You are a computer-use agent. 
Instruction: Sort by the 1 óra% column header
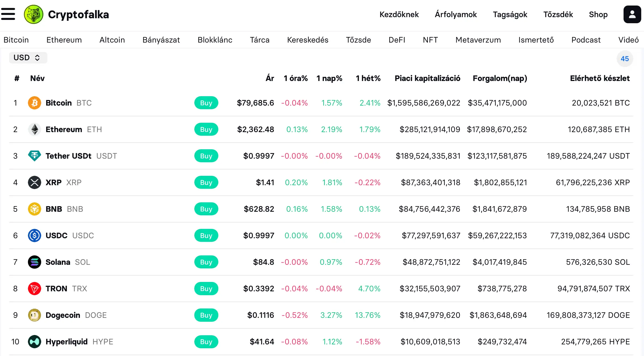click(x=296, y=78)
